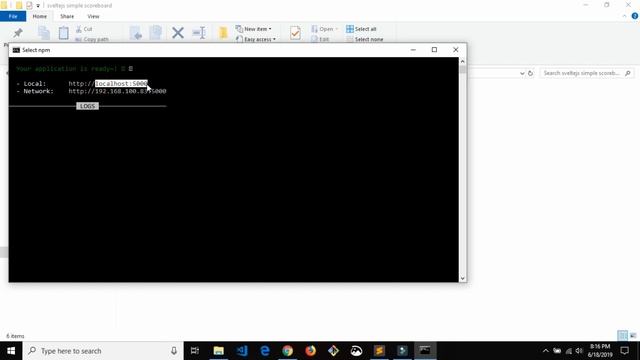Click the Copy icon in Explorer ribbon
640x360 pixels.
pyautogui.click(x=44, y=33)
